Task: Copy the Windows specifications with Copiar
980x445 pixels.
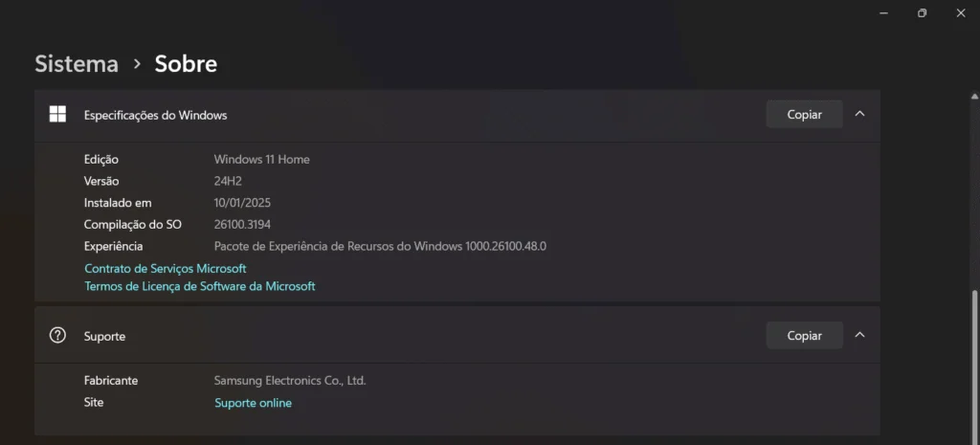Action: [x=804, y=115]
